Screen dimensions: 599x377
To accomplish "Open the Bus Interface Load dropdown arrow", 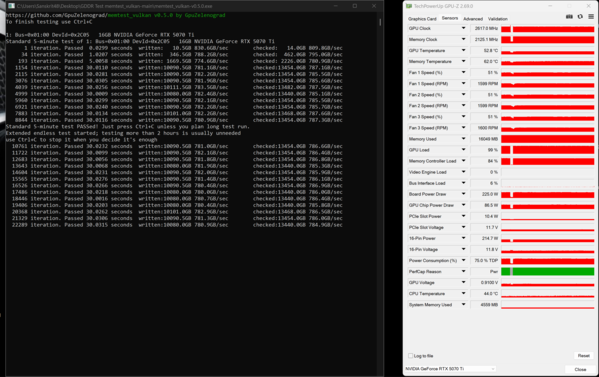I will pos(463,183).
